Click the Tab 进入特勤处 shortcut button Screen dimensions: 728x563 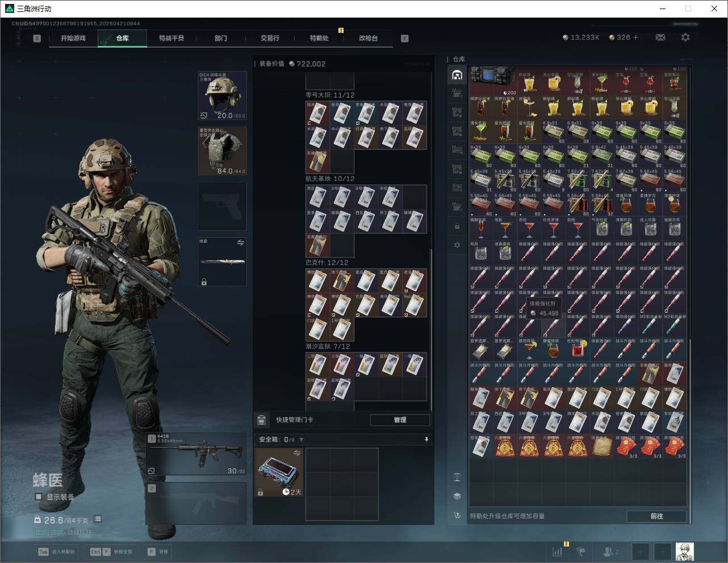point(57,552)
